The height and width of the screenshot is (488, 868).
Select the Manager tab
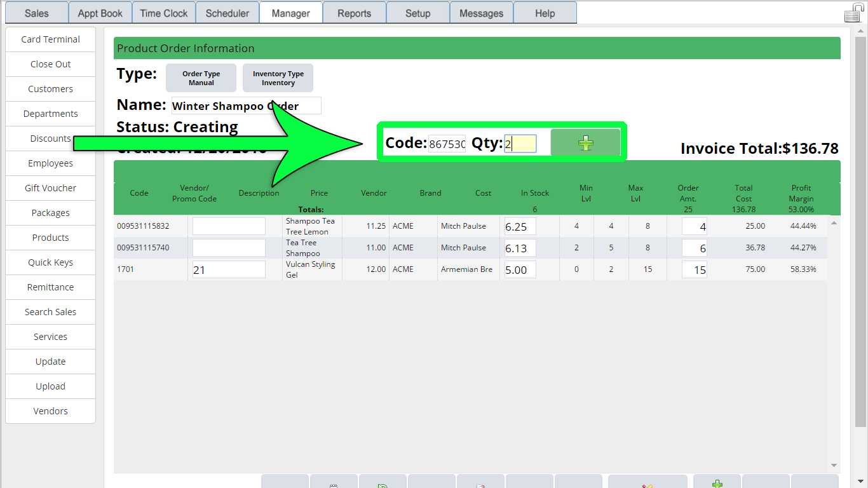tap(291, 13)
